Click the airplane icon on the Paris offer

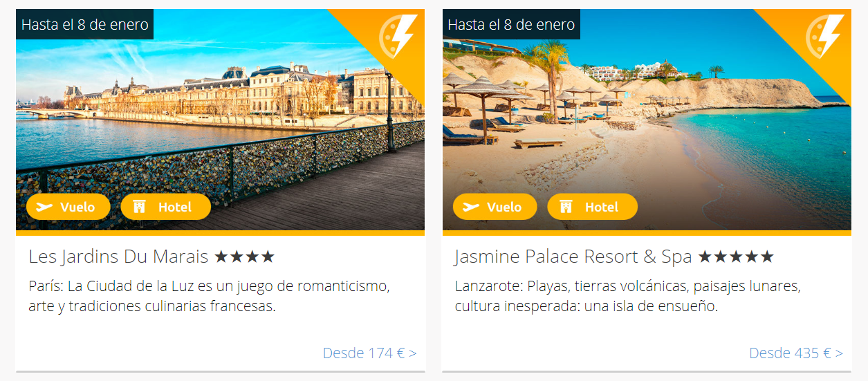(x=44, y=207)
